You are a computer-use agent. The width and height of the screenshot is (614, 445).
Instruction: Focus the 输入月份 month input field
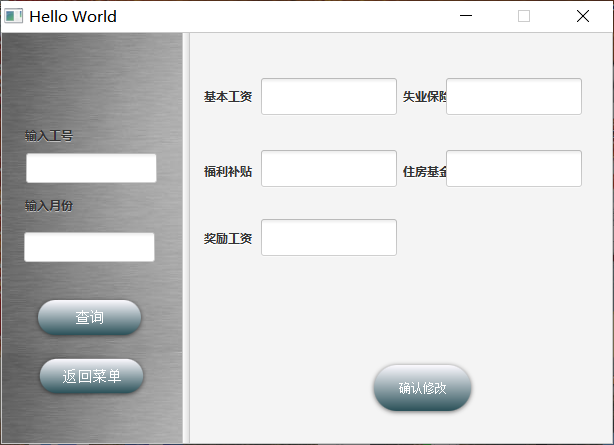pos(89,247)
